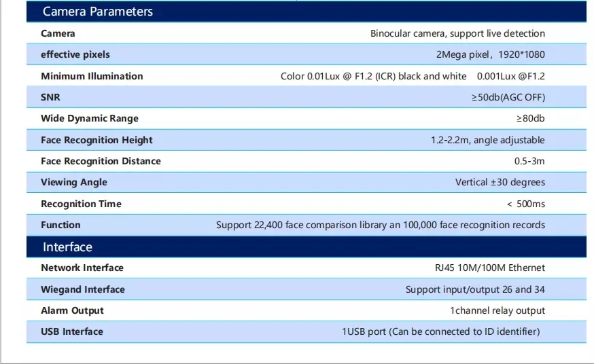594x364 pixels.
Task: Click the 'Binocular camera, support live detection' text
Action: (457, 33)
